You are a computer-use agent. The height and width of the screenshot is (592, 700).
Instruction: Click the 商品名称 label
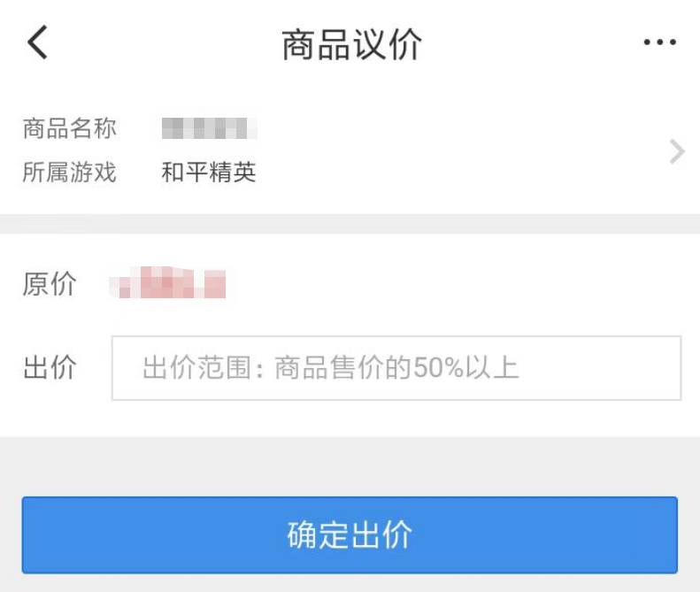[69, 128]
